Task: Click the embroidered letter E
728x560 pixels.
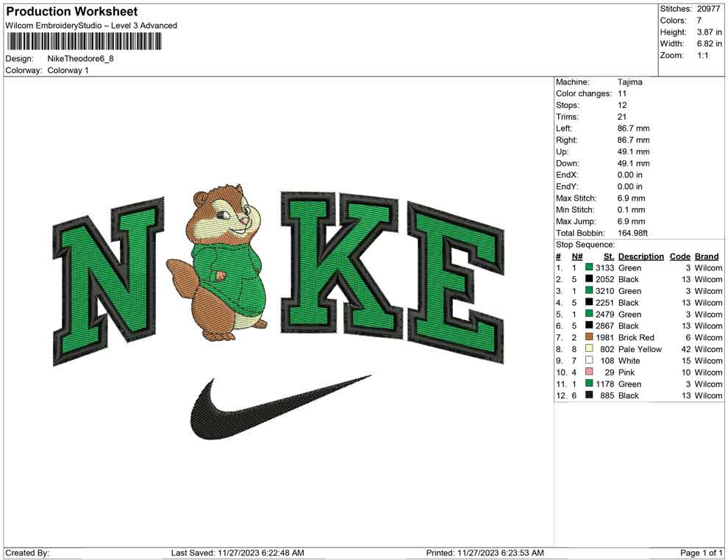Action: coord(456,281)
